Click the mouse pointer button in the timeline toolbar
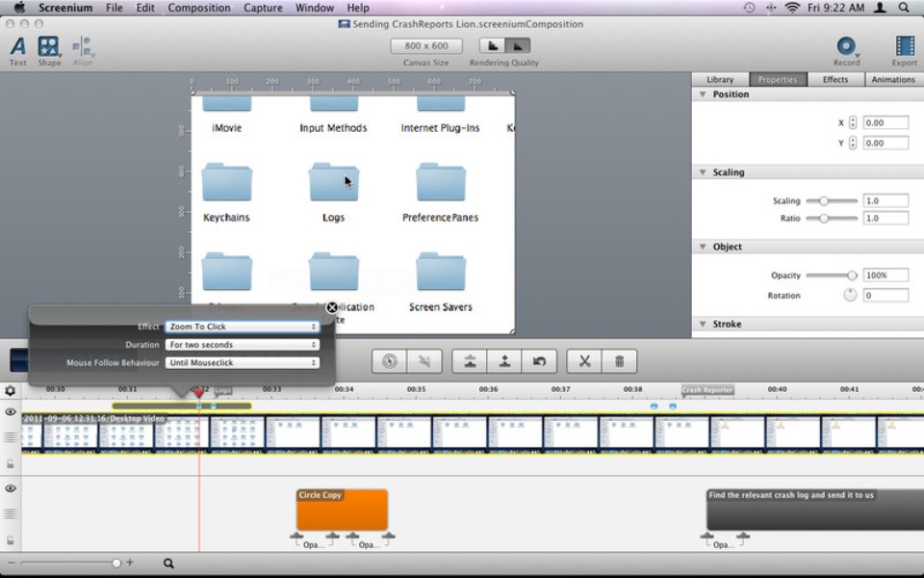Screen dimensions: 924x578 click(x=389, y=361)
